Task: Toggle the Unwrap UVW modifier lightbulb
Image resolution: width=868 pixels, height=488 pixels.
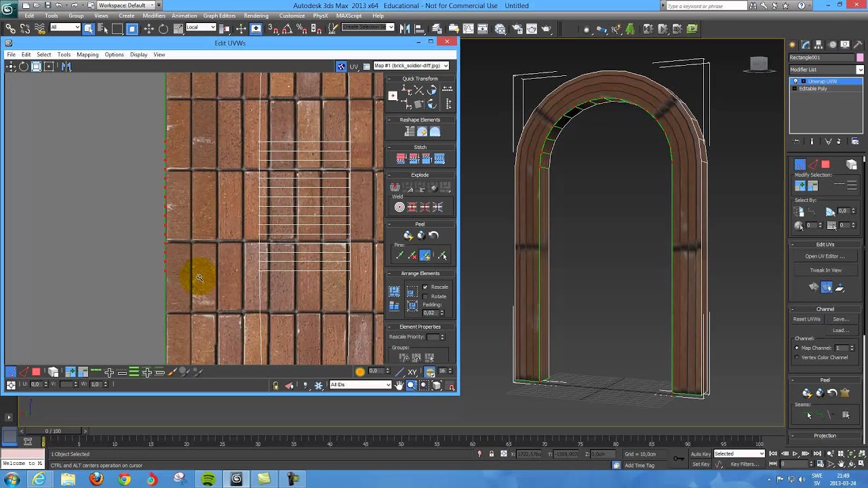Action: pyautogui.click(x=796, y=81)
